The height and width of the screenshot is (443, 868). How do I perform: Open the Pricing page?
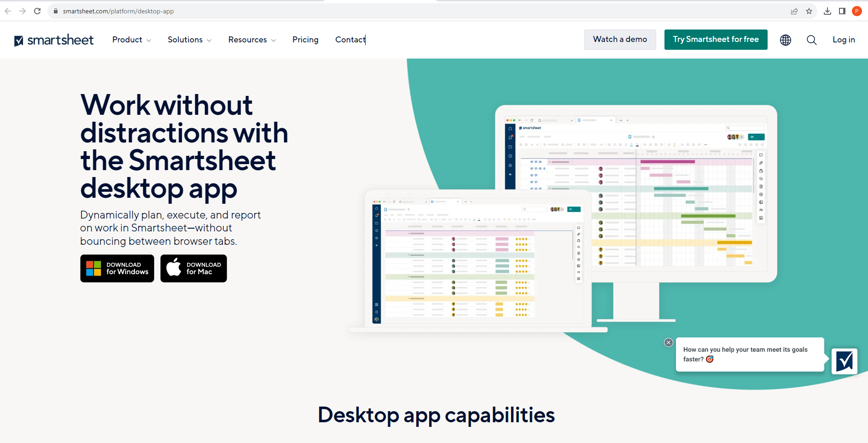[305, 40]
